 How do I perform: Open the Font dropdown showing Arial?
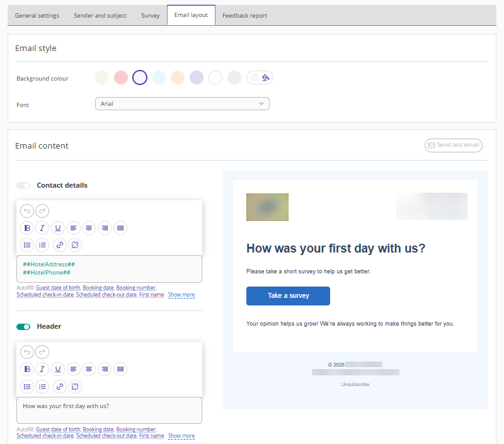click(182, 104)
